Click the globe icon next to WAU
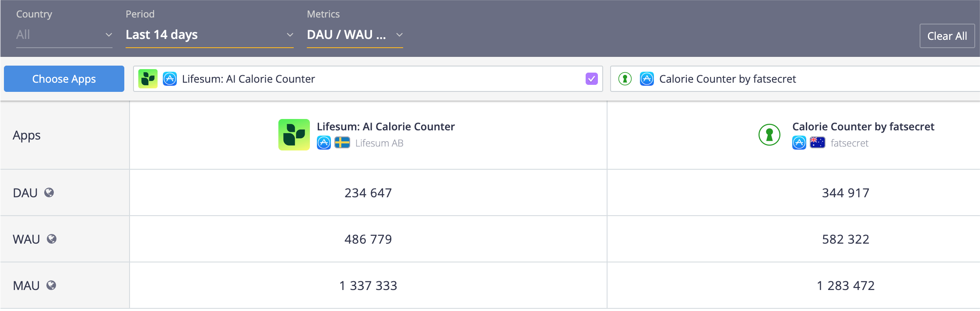Viewport: 980px width, 311px height. 52,239
